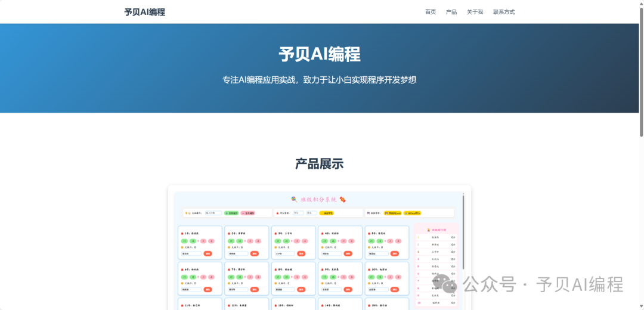This screenshot has width=644, height=310.
Task: Click the rank 3 row in the leaderboard
Action: click(x=436, y=252)
